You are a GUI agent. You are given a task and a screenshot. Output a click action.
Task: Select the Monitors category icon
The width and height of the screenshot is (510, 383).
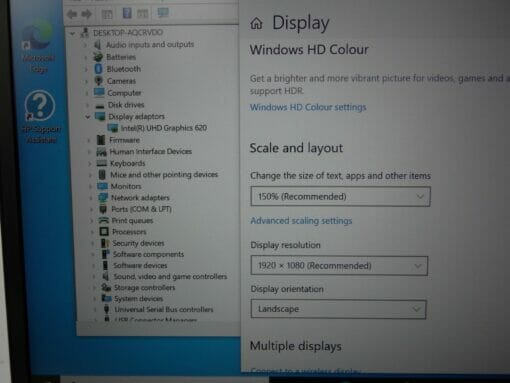[x=102, y=186]
